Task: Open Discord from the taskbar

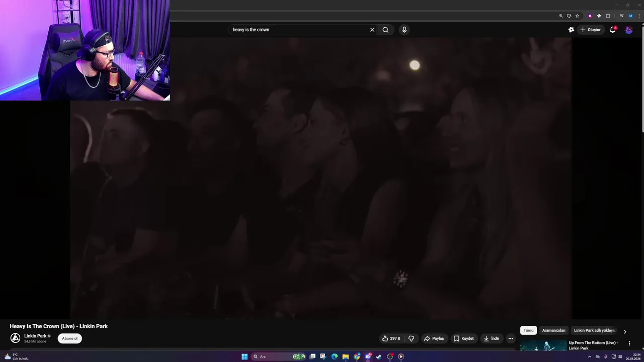Action: pyautogui.click(x=368, y=356)
